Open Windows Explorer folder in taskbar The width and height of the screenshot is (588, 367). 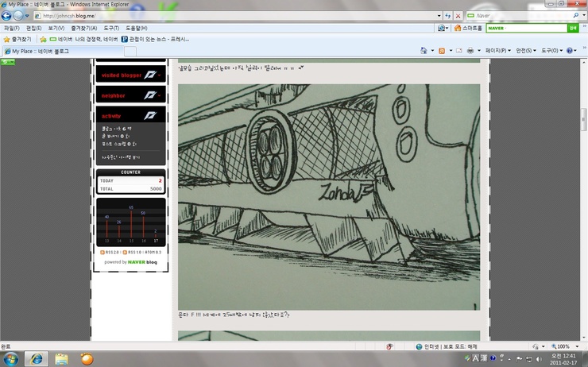[61, 358]
